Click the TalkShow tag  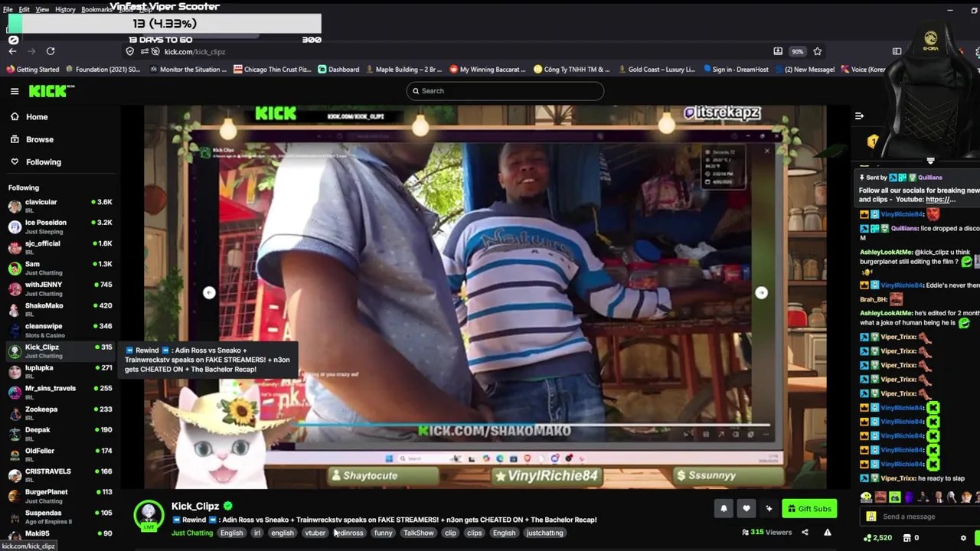(x=418, y=533)
